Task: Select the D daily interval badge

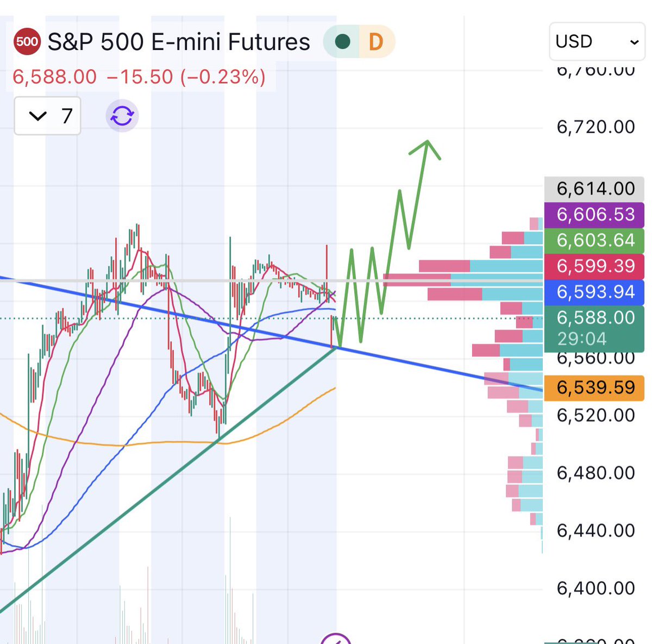Action: tap(376, 42)
